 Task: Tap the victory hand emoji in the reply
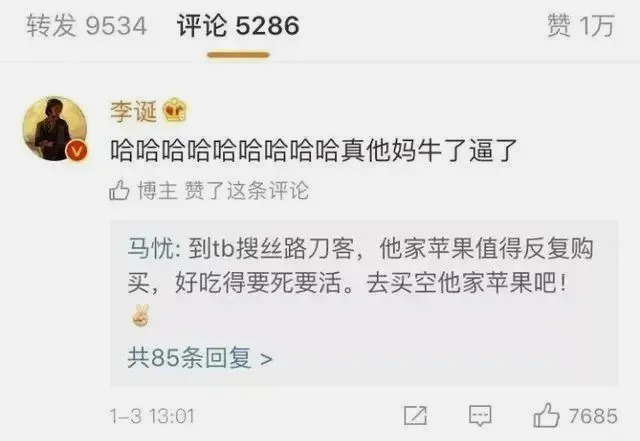click(x=141, y=315)
